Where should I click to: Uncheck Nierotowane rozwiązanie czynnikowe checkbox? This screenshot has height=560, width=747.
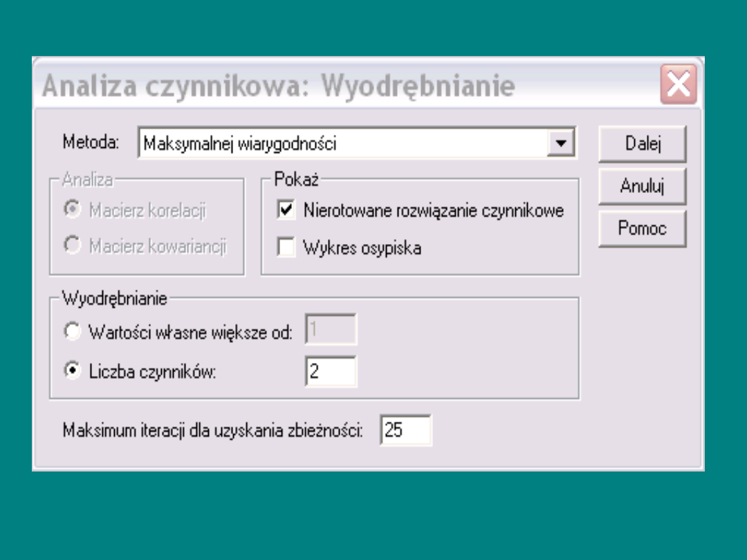coord(286,210)
